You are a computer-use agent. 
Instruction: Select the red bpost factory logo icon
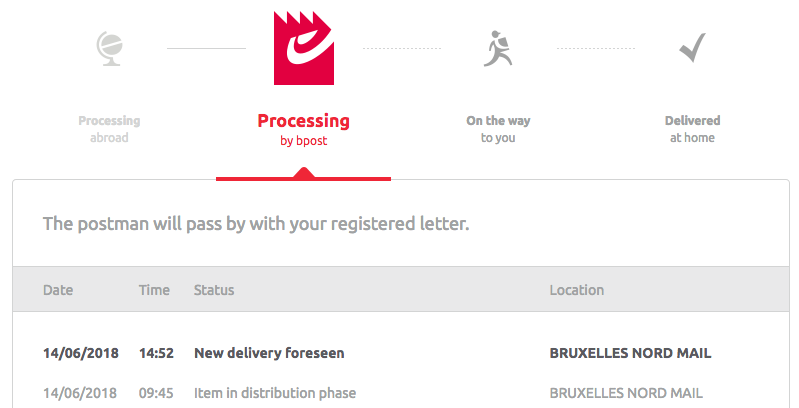click(x=304, y=48)
